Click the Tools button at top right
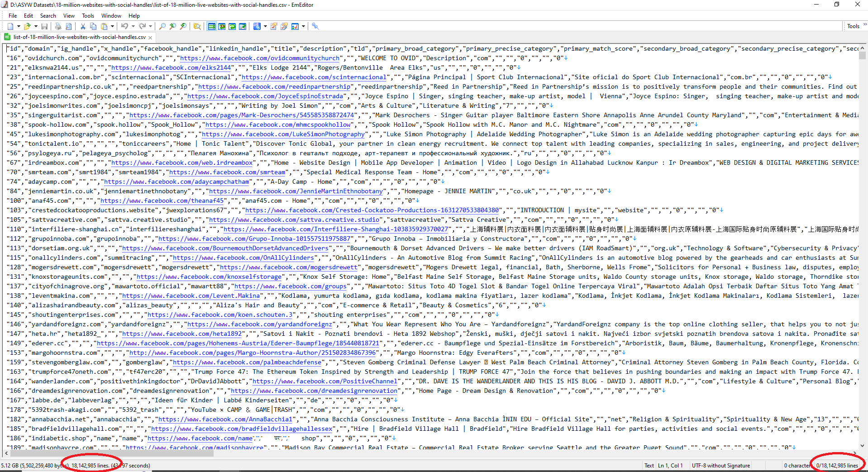This screenshot has width=868, height=472. (x=853, y=26)
